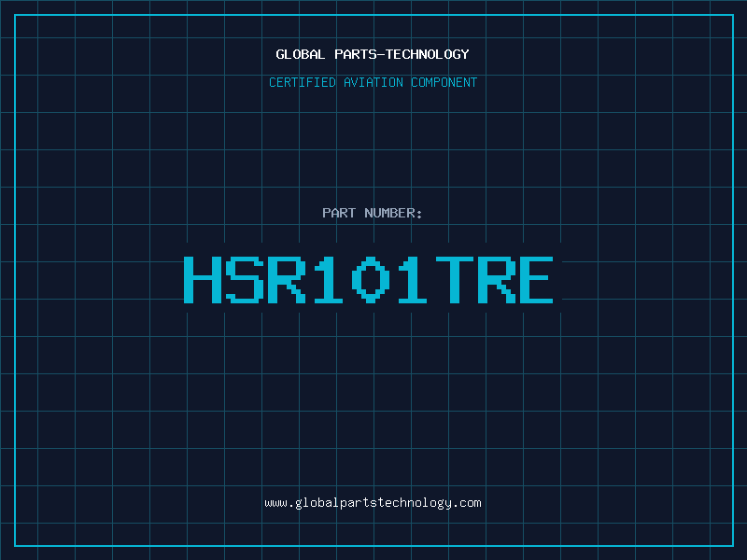
Task: Select the word COMPONENT in subtitle
Action: (x=444, y=82)
